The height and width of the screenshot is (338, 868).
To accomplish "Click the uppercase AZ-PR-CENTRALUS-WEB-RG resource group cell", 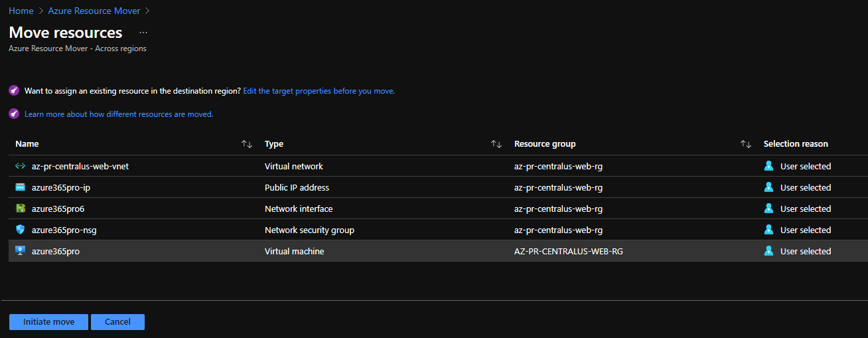I will pyautogui.click(x=568, y=251).
